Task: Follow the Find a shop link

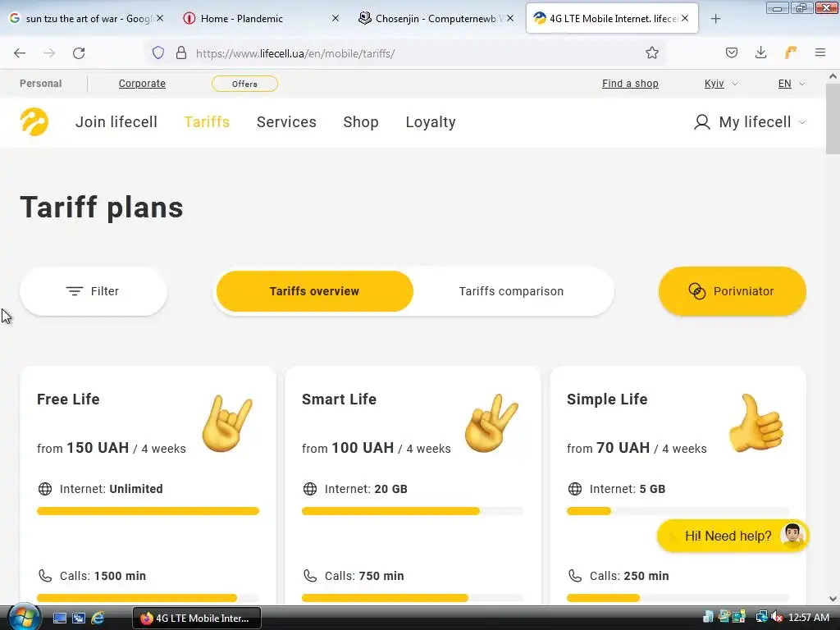Action: (630, 84)
